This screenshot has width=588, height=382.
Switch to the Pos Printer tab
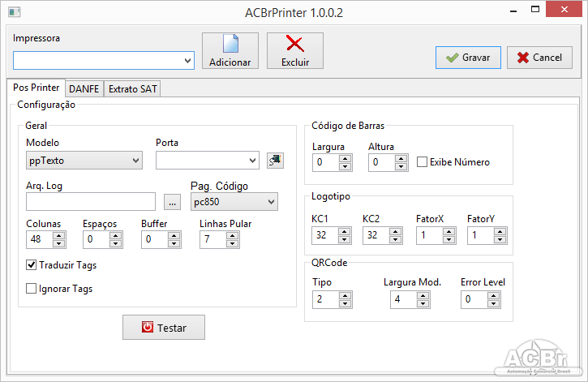coord(36,88)
